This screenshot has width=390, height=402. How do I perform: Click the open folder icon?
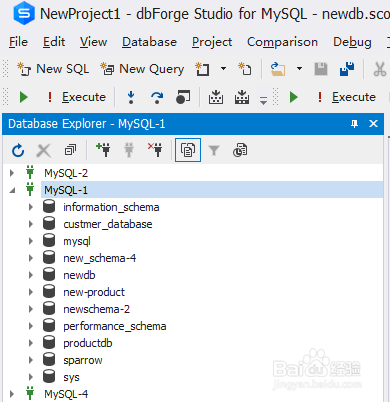pyautogui.click(x=278, y=69)
